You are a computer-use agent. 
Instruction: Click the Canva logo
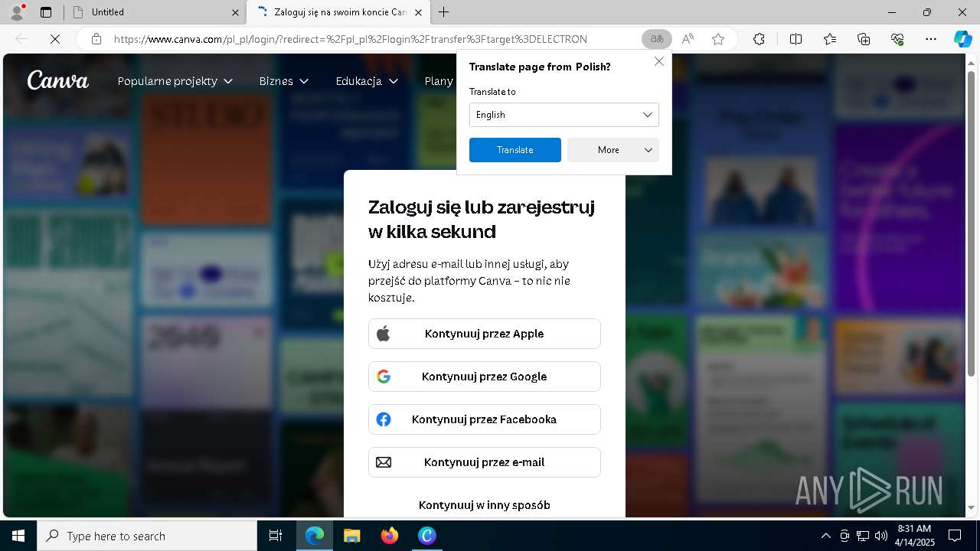coord(58,80)
